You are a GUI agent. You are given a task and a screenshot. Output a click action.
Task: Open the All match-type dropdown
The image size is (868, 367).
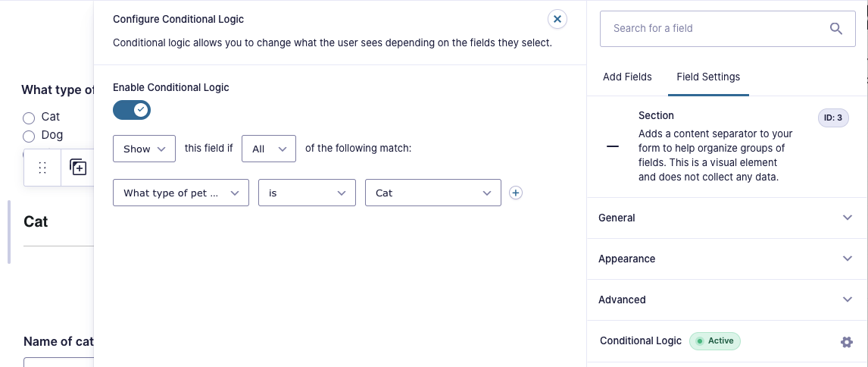[x=269, y=149]
